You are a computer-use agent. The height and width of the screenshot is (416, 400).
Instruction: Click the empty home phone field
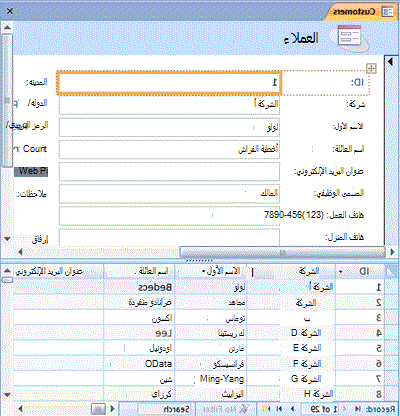(169, 237)
